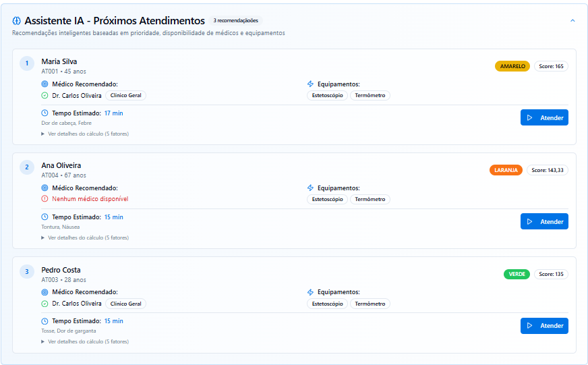The height and width of the screenshot is (365, 588).
Task: Click the brain icon beside Assistente IA title
Action: 17,21
